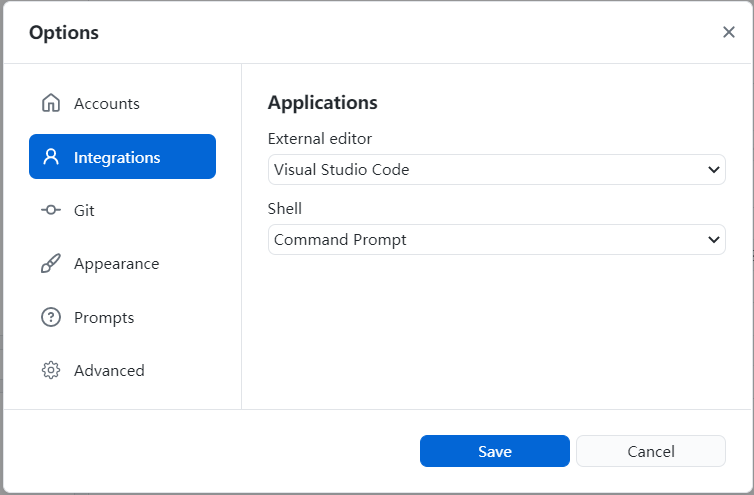754x495 pixels.
Task: Switch to the Git tab
Action: pyautogui.click(x=84, y=210)
